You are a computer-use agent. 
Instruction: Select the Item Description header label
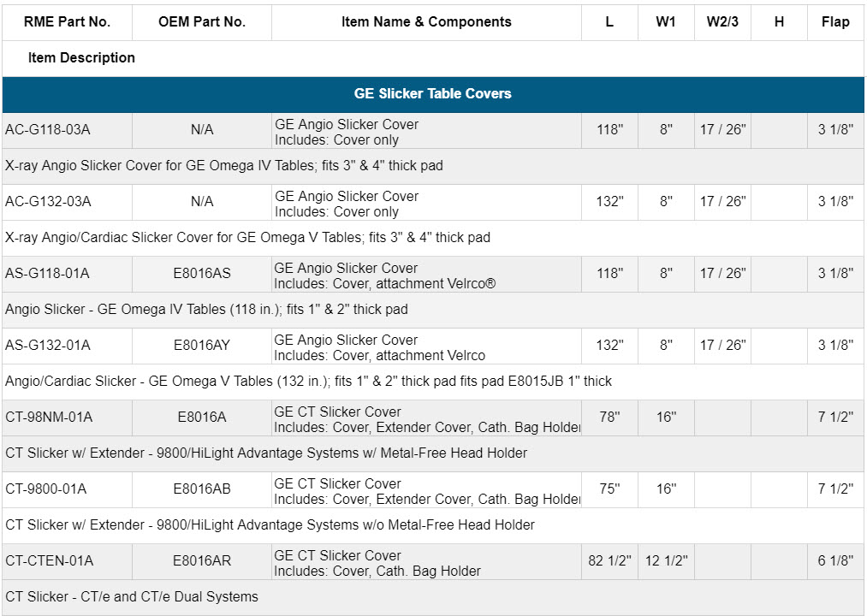coord(81,58)
